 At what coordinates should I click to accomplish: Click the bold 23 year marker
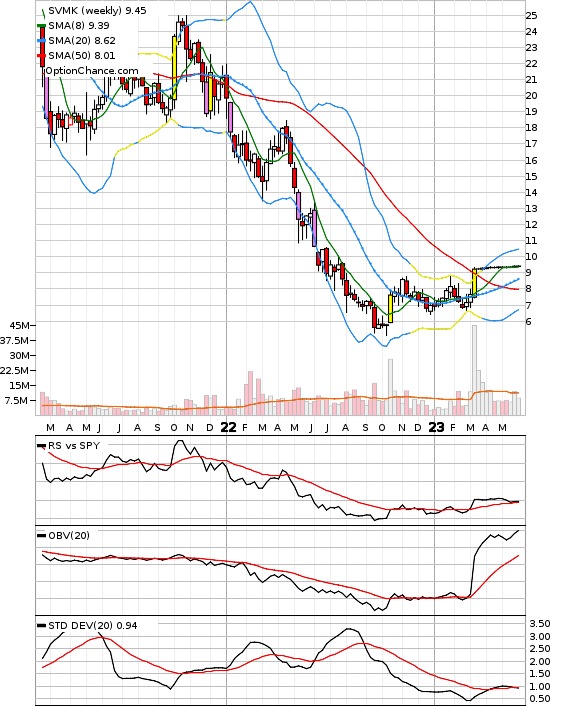click(436, 427)
